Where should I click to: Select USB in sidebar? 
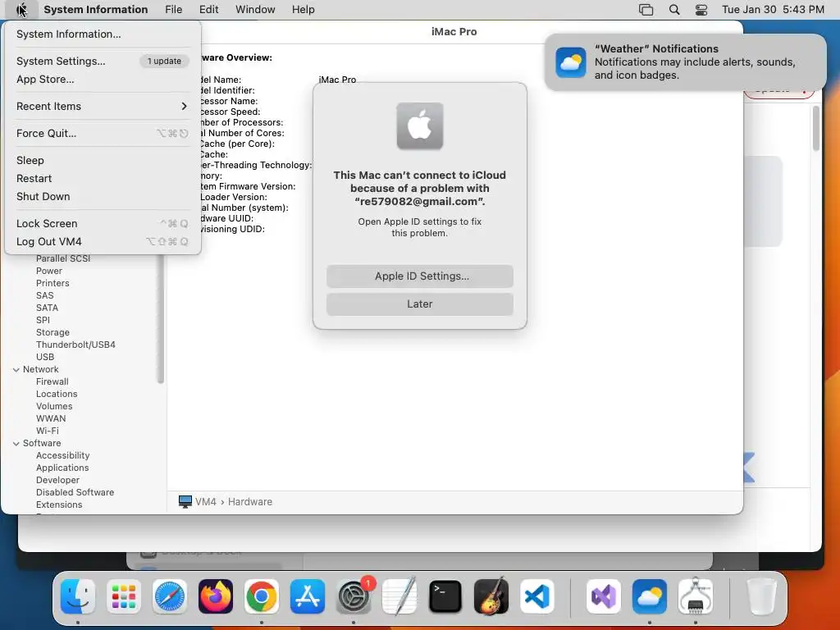click(x=45, y=358)
